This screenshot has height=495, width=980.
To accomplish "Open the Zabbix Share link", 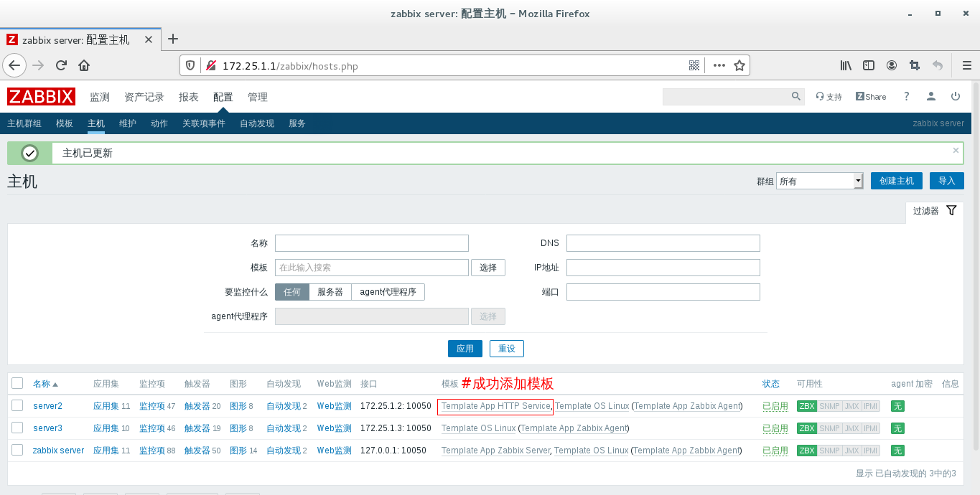I will [871, 97].
